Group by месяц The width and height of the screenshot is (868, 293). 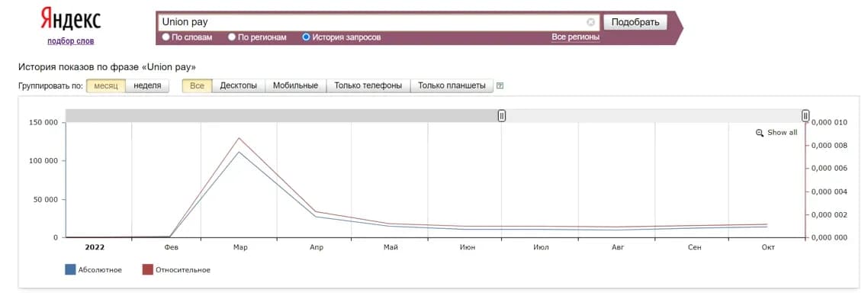click(x=106, y=86)
